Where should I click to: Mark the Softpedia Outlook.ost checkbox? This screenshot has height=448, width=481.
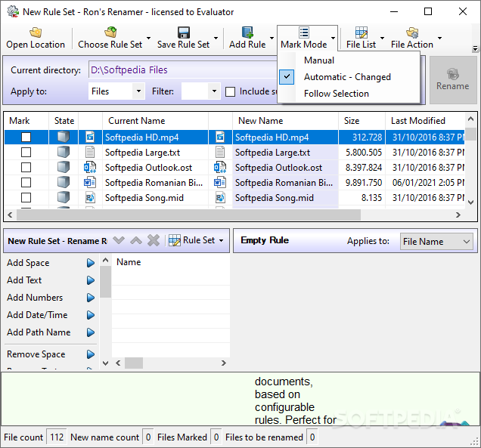[26, 167]
